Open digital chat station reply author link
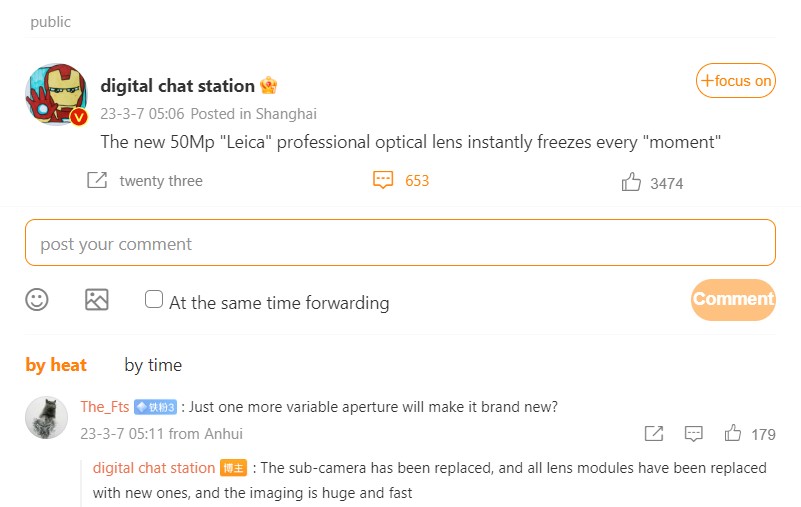Image resolution: width=801 pixels, height=507 pixels. pos(154,468)
